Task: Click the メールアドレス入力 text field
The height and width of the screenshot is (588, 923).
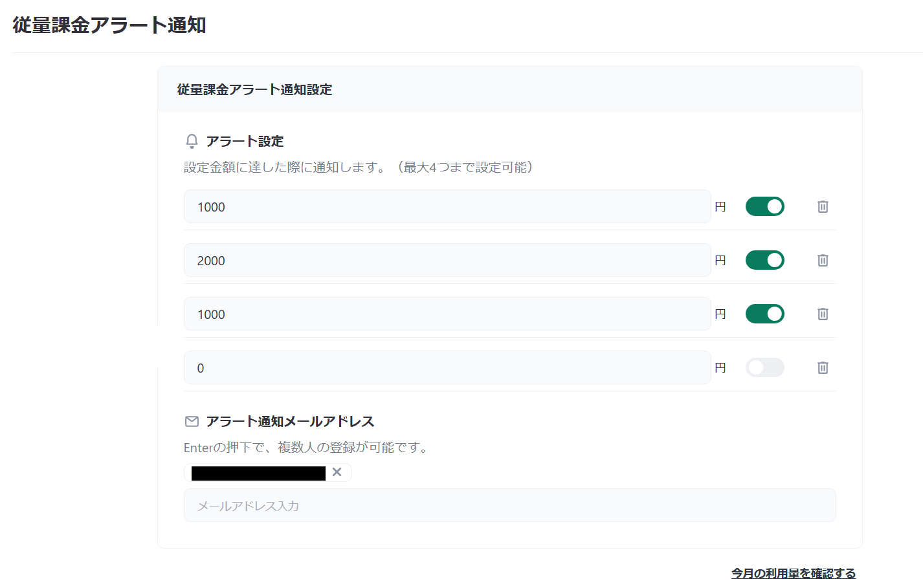Action: pyautogui.click(x=509, y=505)
